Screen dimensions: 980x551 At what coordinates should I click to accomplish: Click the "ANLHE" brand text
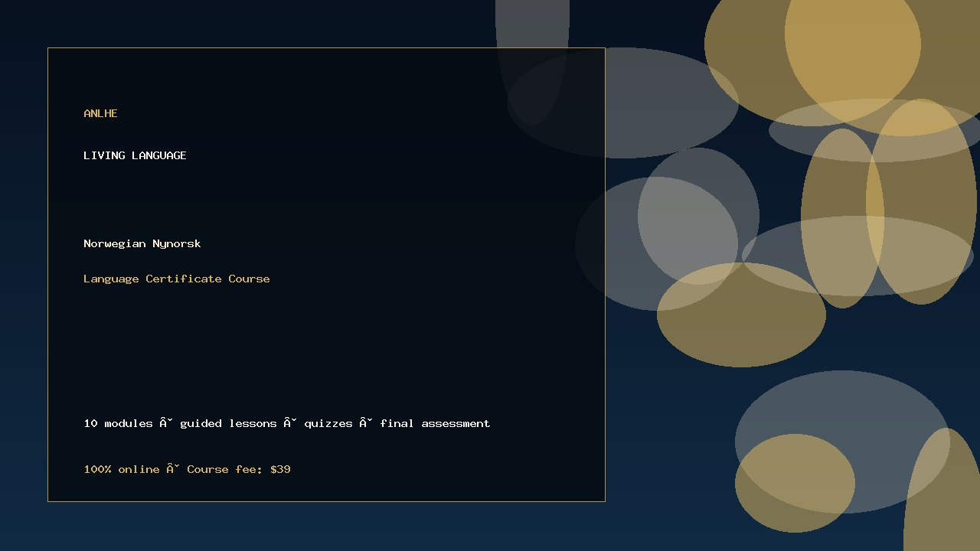[x=100, y=113]
